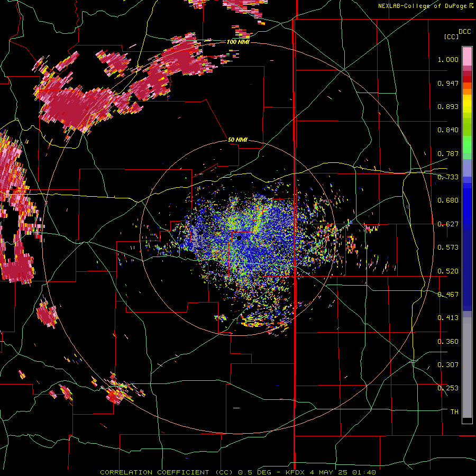Click the 0.307 color scale value
Screen dimensions: 476x476
pos(448,365)
